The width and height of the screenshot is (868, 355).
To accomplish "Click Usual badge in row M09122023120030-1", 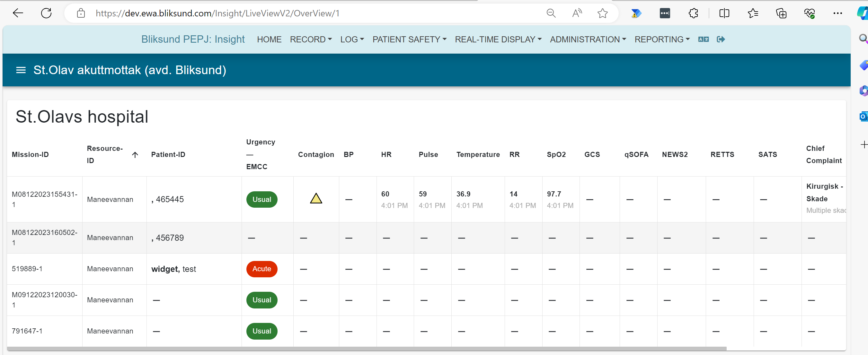I will pos(262,300).
